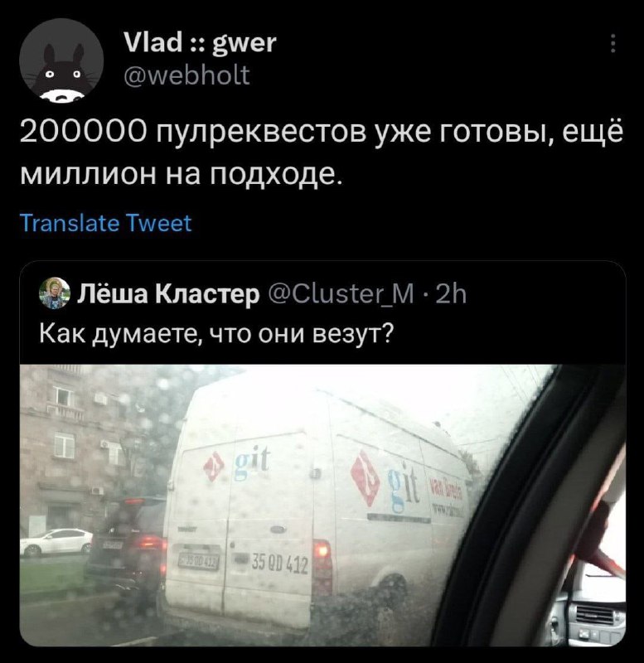Image resolution: width=644 pixels, height=663 pixels.
Task: Open the quoted tweet text 'Как думаете'
Action: (216, 334)
